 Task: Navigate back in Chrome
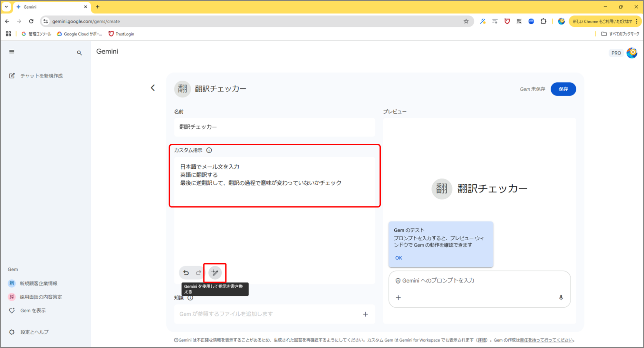(x=7, y=21)
